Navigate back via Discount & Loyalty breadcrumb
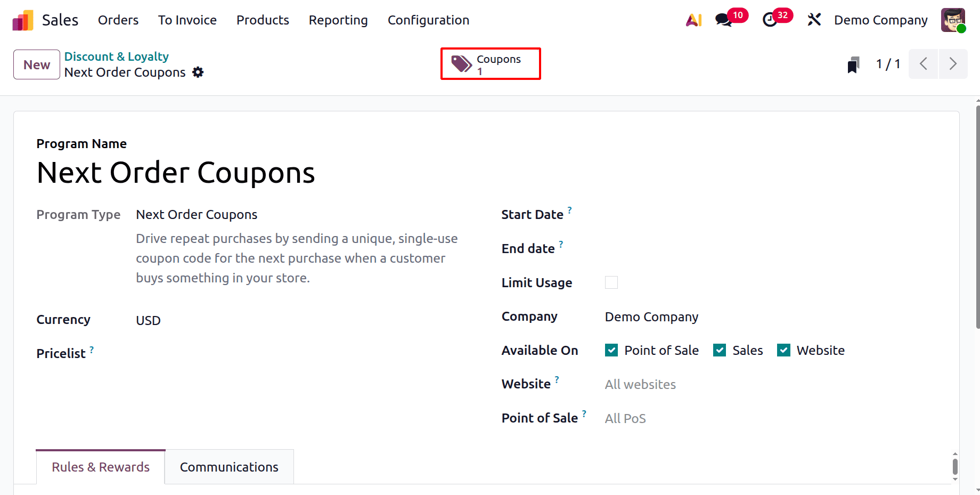This screenshot has width=980, height=495. click(x=116, y=56)
